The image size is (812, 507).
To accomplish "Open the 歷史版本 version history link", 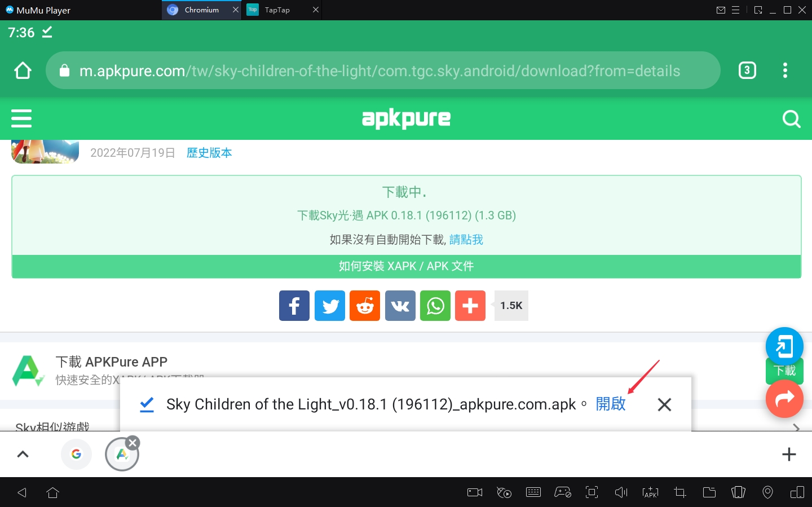I will point(209,153).
